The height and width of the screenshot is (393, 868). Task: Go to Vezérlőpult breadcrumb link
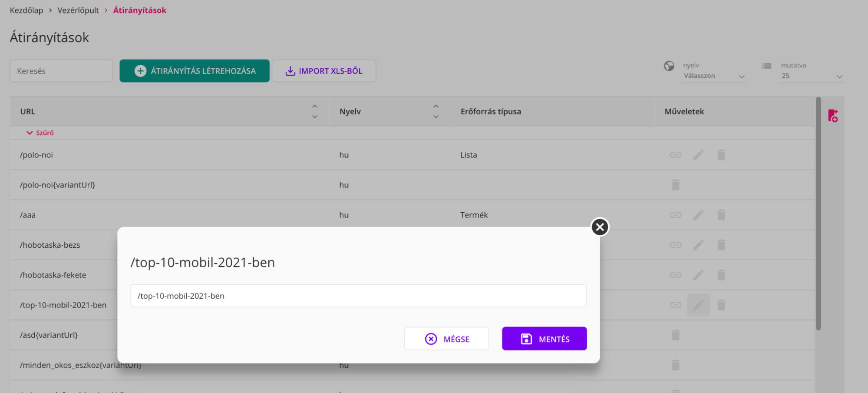pos(78,10)
